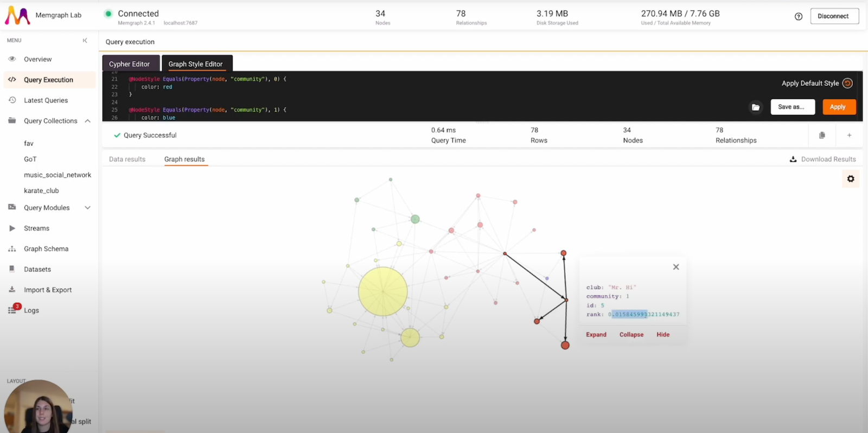Click Expand in node popup
The image size is (868, 433).
(x=596, y=334)
